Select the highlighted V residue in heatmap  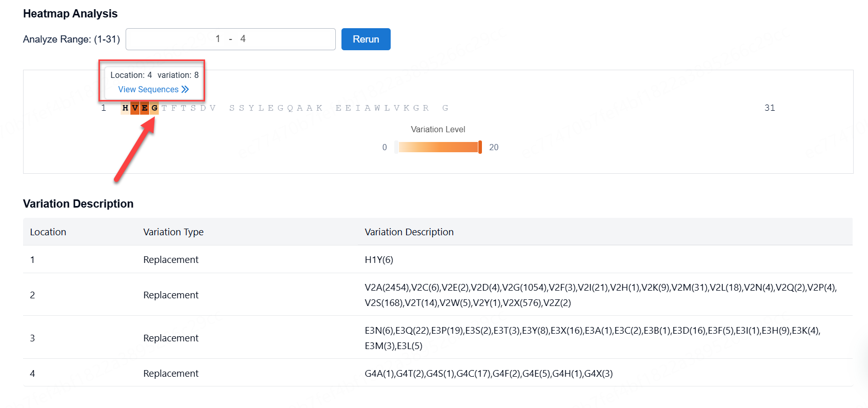(x=135, y=108)
